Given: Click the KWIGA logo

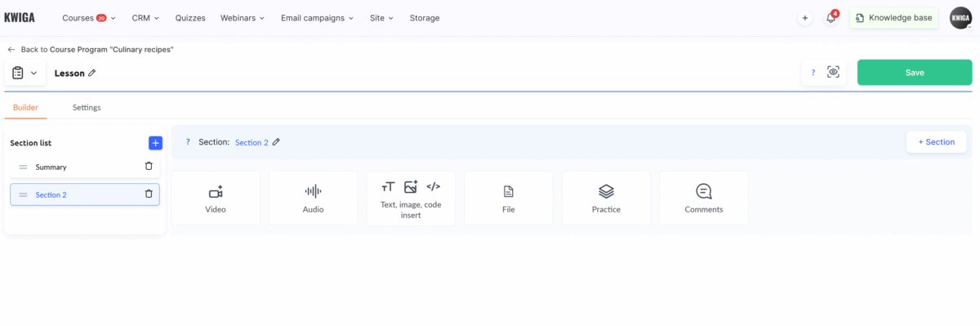Looking at the screenshot, I should tap(20, 17).
